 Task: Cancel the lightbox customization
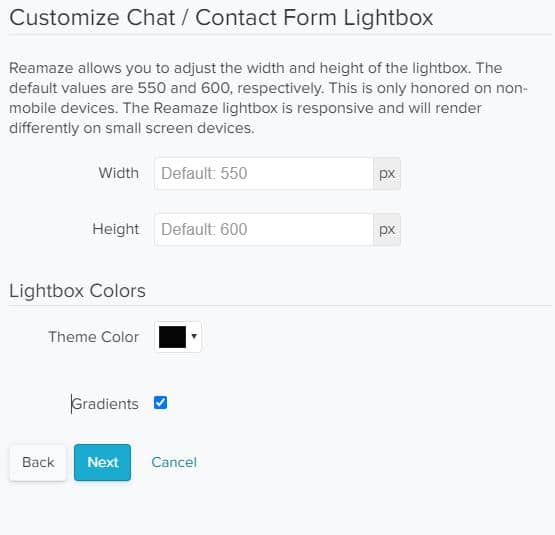click(174, 462)
